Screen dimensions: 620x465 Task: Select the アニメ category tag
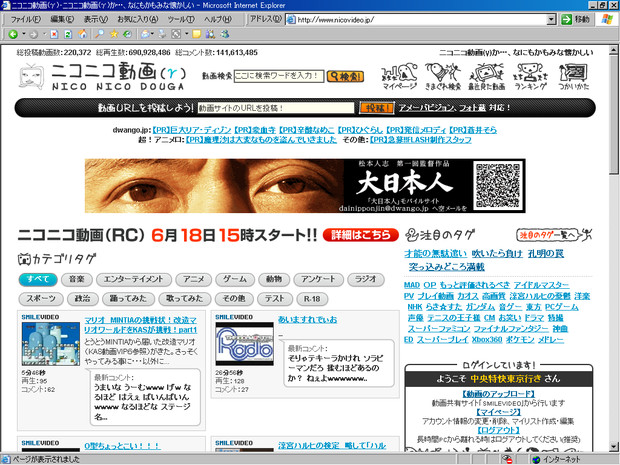point(194,280)
